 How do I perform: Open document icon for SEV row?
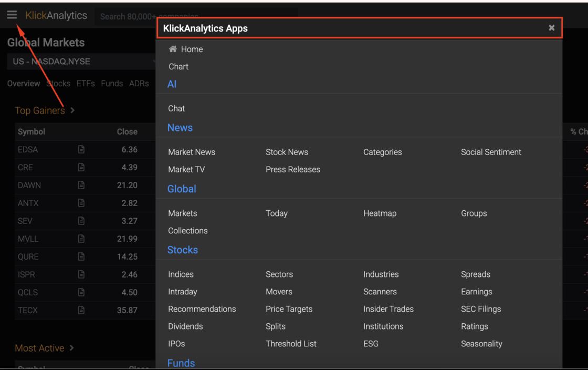click(x=81, y=221)
